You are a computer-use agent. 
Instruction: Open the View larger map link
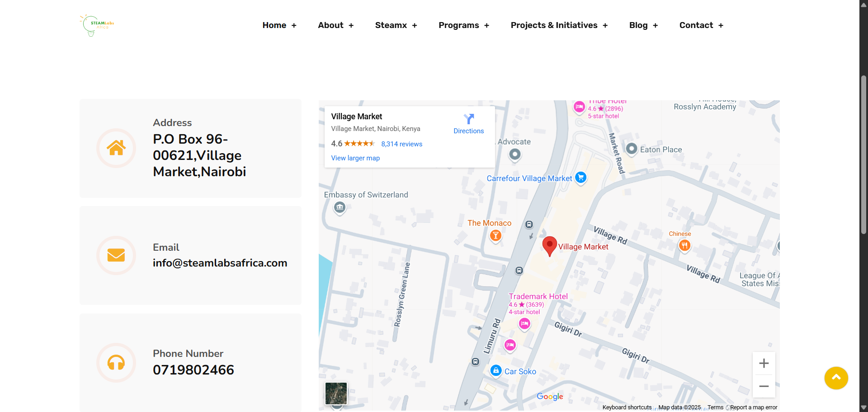click(355, 158)
